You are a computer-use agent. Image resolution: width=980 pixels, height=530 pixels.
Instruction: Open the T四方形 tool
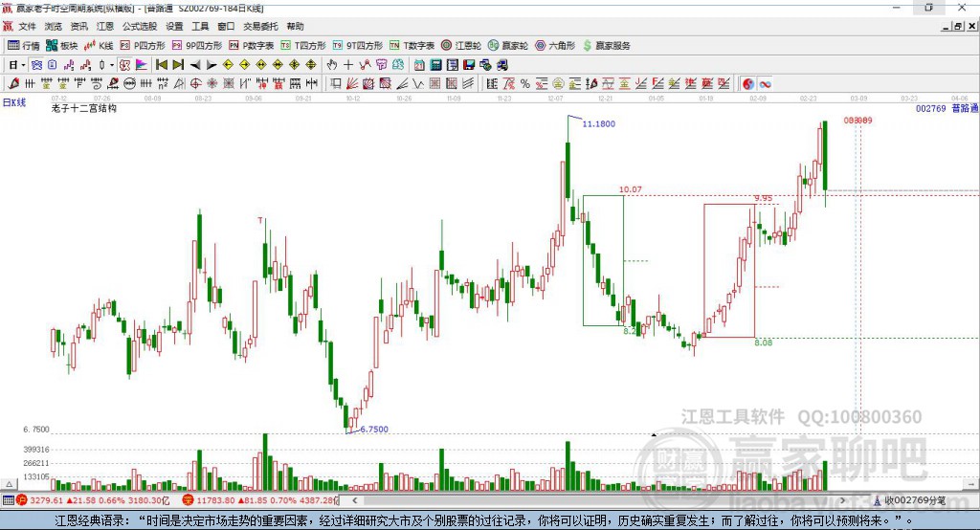[x=303, y=46]
